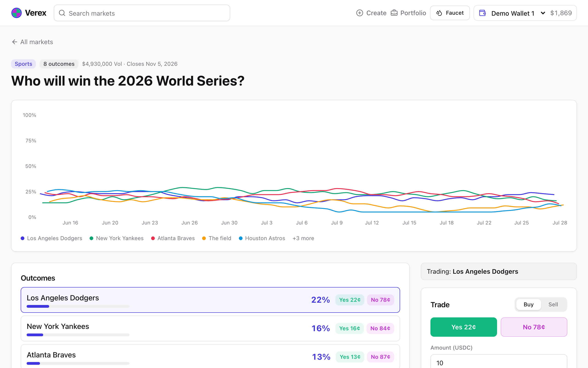The image size is (588, 368).
Task: Switch the Trade panel to Sell
Action: click(553, 305)
